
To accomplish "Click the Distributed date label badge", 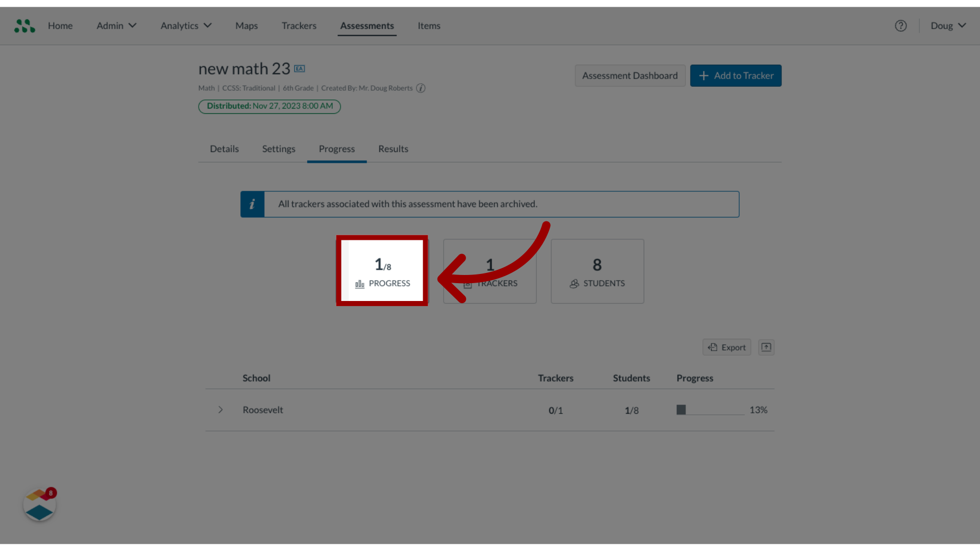I will pyautogui.click(x=269, y=106).
